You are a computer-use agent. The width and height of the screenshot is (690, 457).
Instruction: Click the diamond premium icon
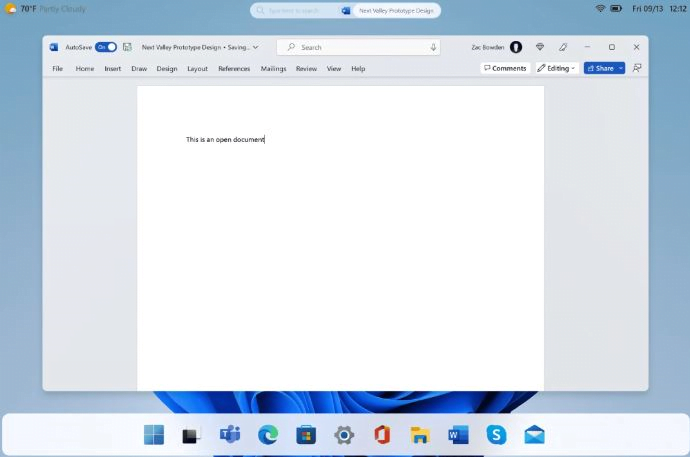(540, 47)
